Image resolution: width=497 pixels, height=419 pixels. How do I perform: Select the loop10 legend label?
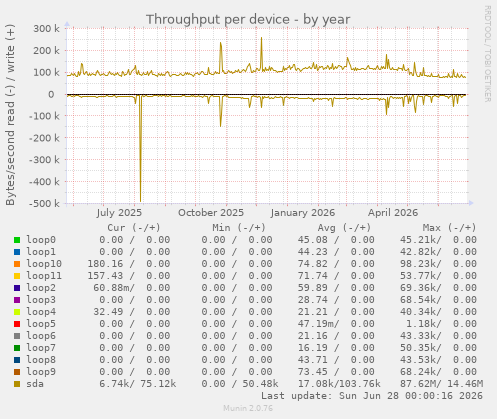[x=44, y=264]
